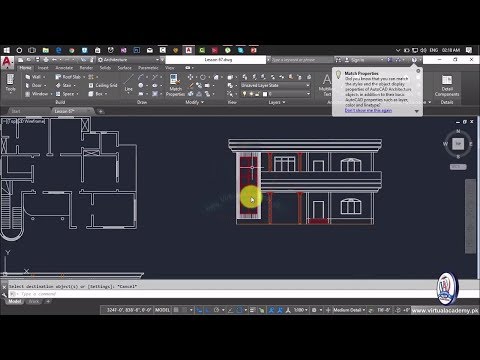Image resolution: width=480 pixels, height=360 pixels.
Task: Open the Home ribbon tab
Action: click(25, 68)
